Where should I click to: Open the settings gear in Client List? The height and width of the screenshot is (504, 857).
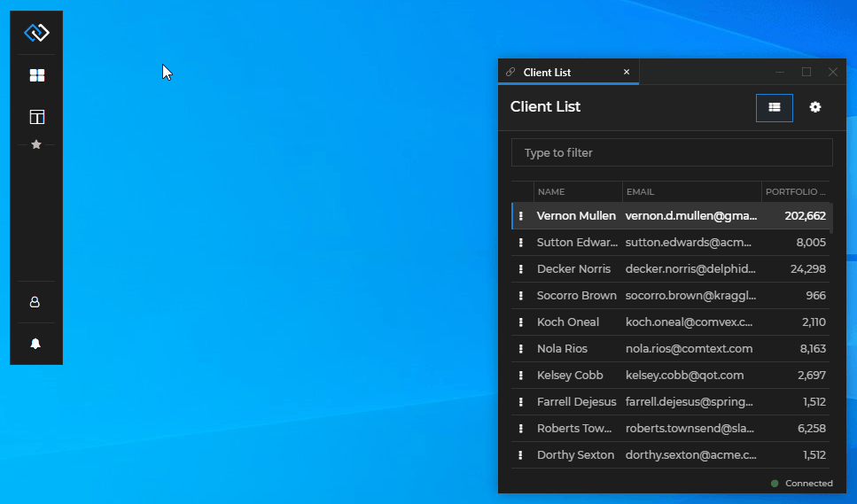[x=815, y=107]
